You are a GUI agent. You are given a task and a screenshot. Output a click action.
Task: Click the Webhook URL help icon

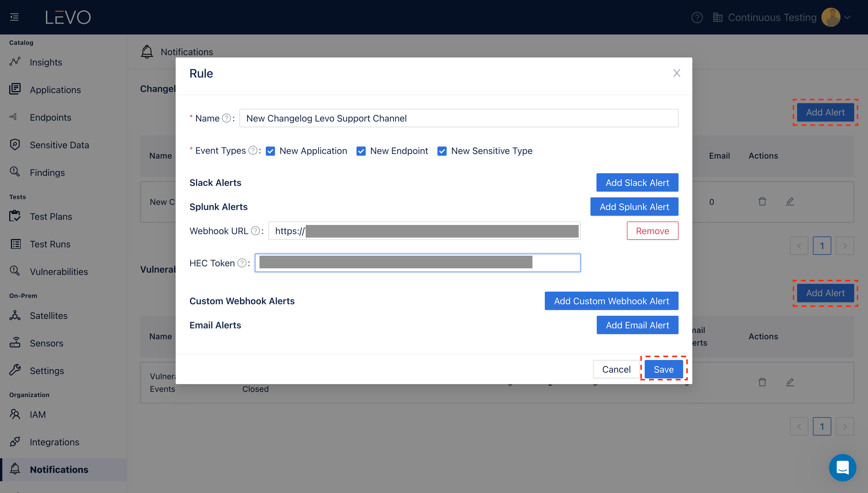point(255,231)
